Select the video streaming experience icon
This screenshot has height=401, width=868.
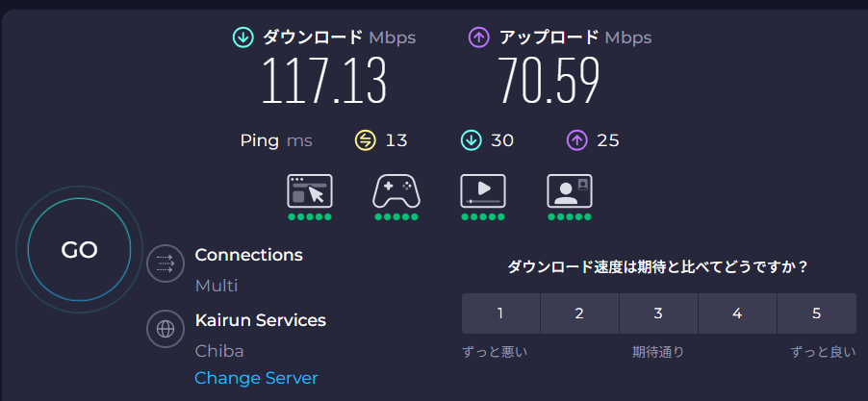pos(483,191)
